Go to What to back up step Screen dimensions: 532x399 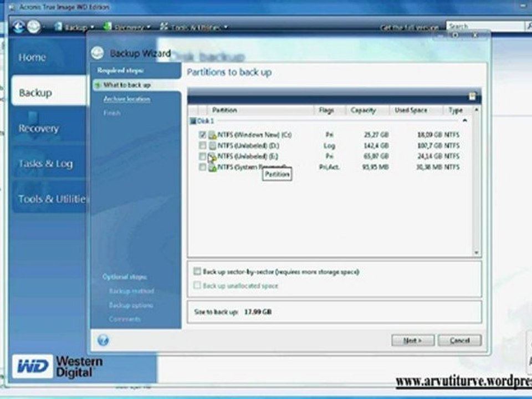[x=127, y=85]
